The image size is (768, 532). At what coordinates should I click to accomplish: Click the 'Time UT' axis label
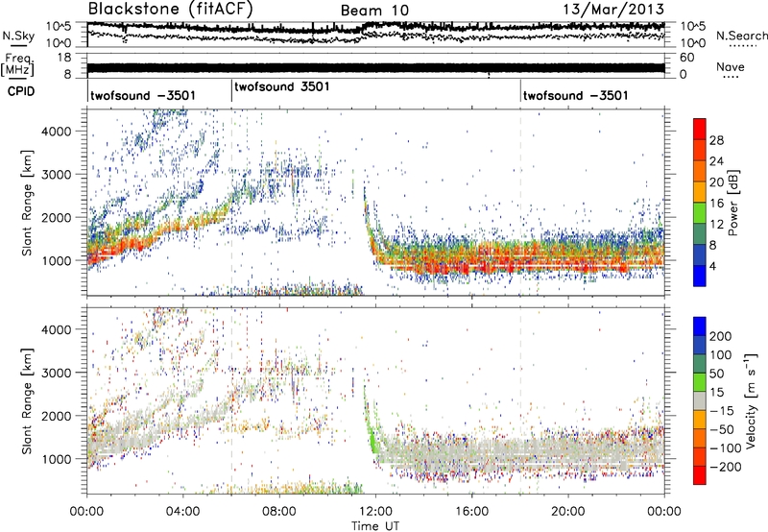tap(375, 526)
